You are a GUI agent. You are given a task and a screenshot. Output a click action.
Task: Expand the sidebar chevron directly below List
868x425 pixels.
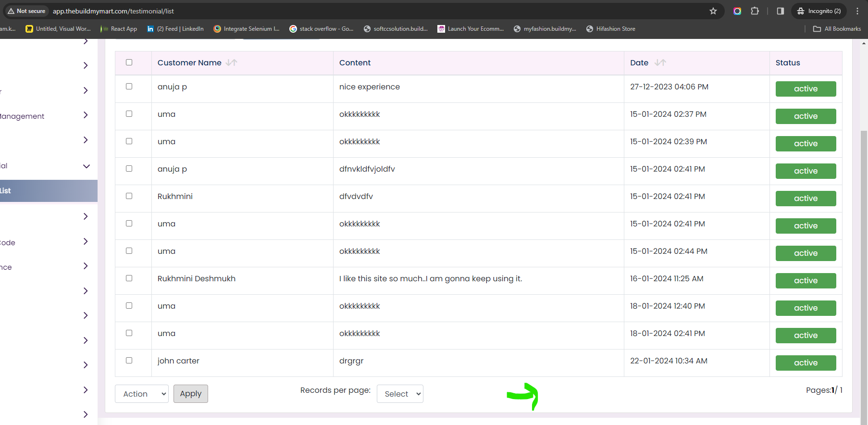tap(86, 217)
